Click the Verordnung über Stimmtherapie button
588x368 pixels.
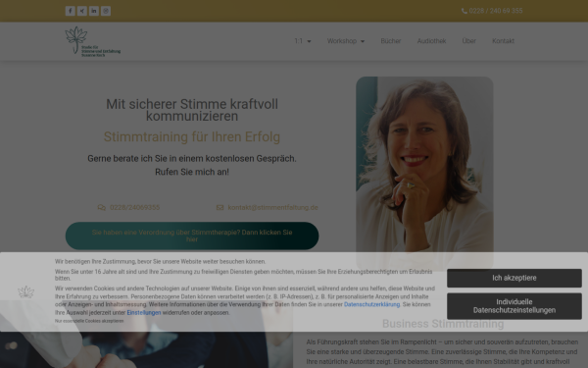pos(192,236)
